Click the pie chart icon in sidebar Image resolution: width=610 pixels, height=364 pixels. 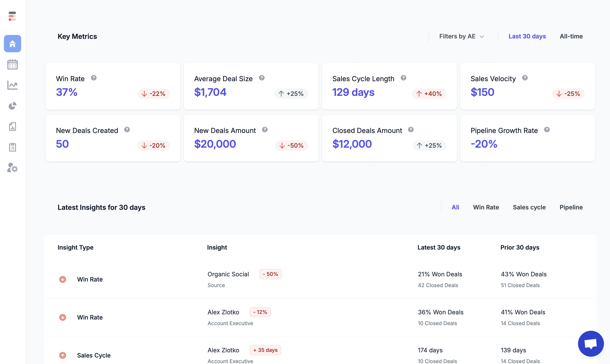pos(13,106)
